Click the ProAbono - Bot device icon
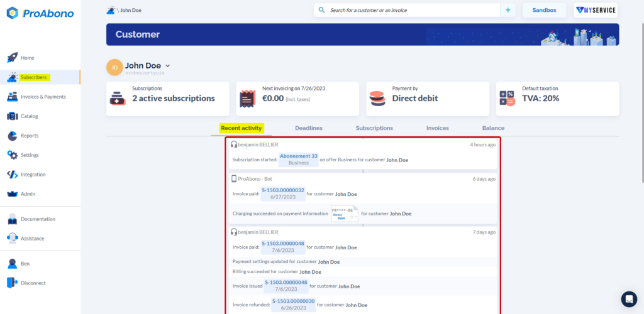The image size is (644, 314). click(234, 179)
